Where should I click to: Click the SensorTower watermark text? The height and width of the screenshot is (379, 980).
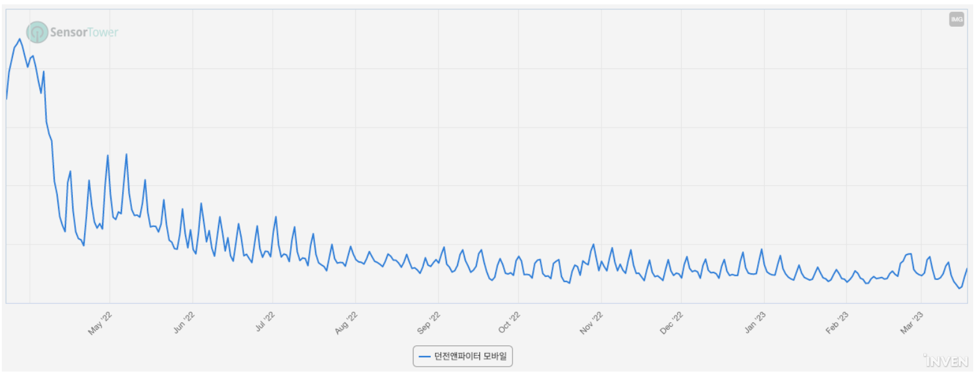point(83,32)
